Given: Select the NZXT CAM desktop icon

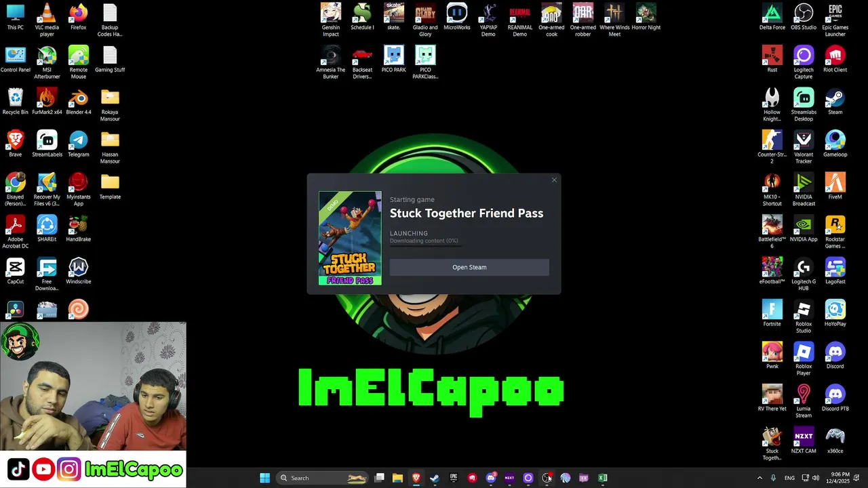Looking at the screenshot, I should pos(804,441).
